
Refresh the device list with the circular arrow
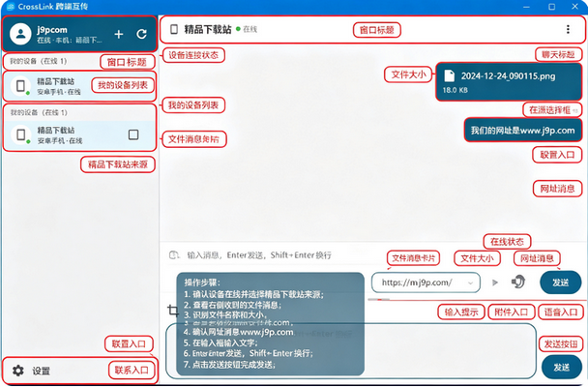click(x=142, y=34)
